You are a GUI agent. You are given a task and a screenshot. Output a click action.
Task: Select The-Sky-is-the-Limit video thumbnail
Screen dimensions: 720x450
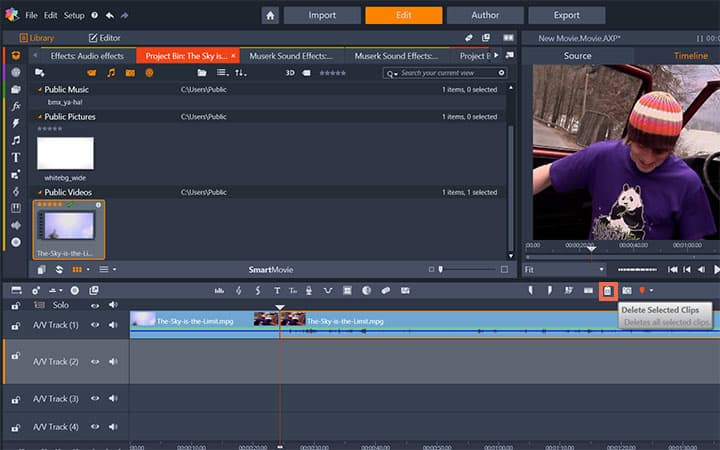68,230
